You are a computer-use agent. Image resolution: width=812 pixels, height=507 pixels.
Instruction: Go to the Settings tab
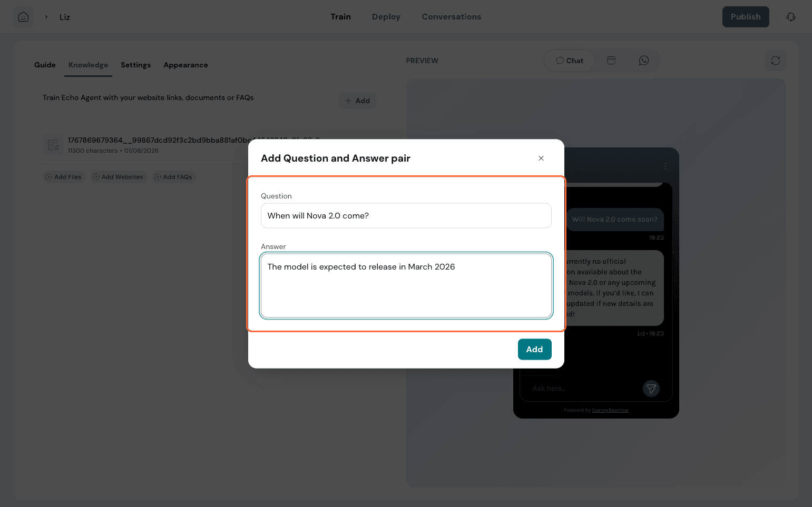[135, 65]
